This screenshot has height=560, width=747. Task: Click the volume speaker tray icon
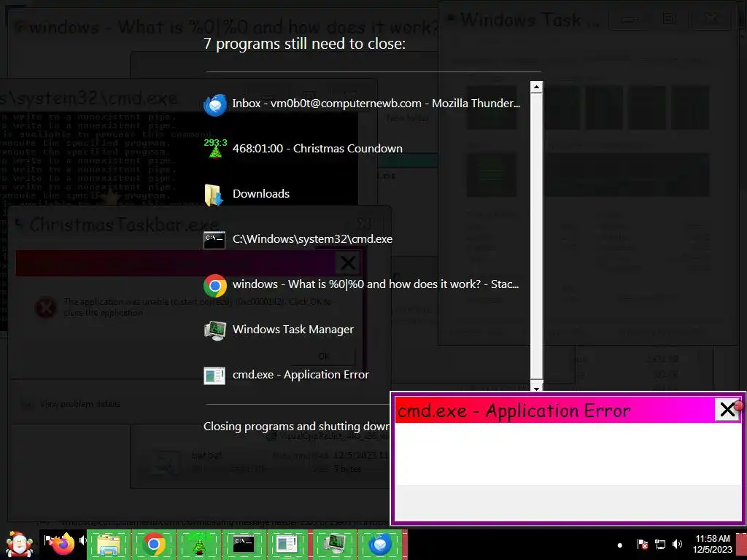677,544
